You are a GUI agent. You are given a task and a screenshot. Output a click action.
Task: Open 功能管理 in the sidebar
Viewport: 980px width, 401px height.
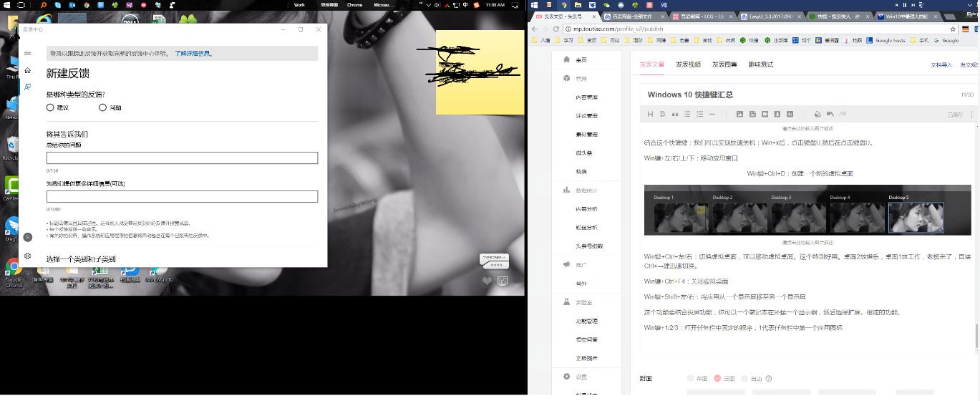click(x=586, y=322)
